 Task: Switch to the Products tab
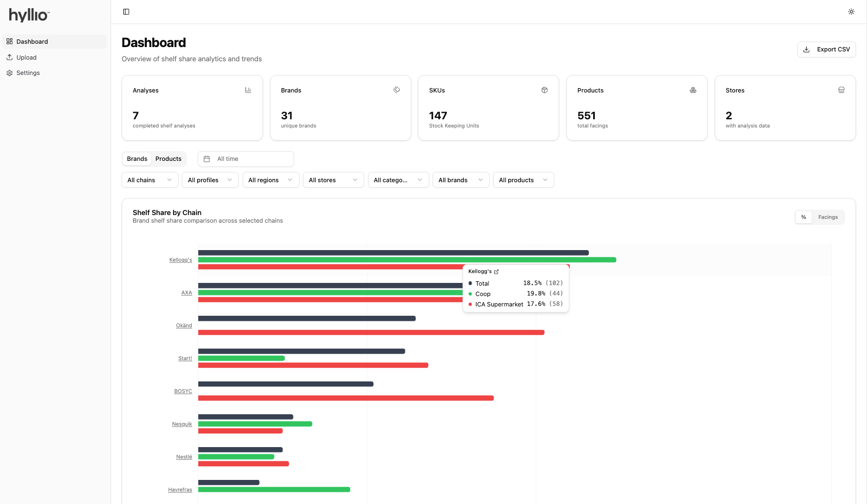click(x=168, y=159)
